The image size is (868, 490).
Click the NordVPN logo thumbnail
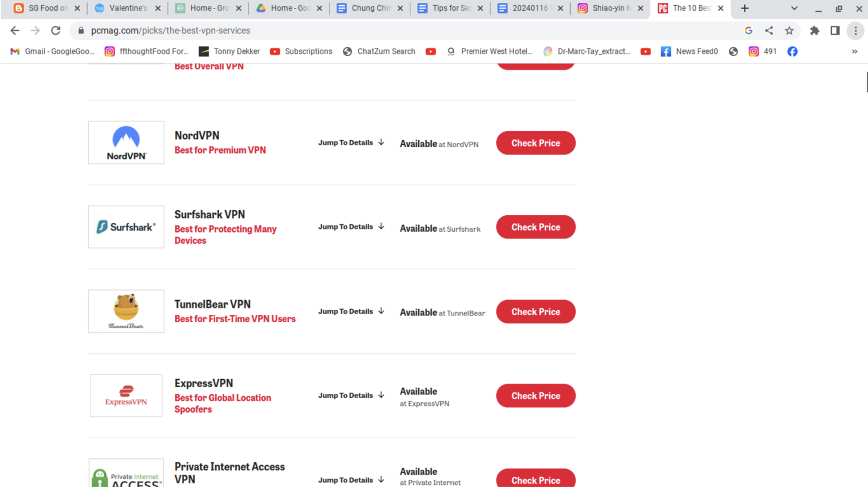pos(125,142)
